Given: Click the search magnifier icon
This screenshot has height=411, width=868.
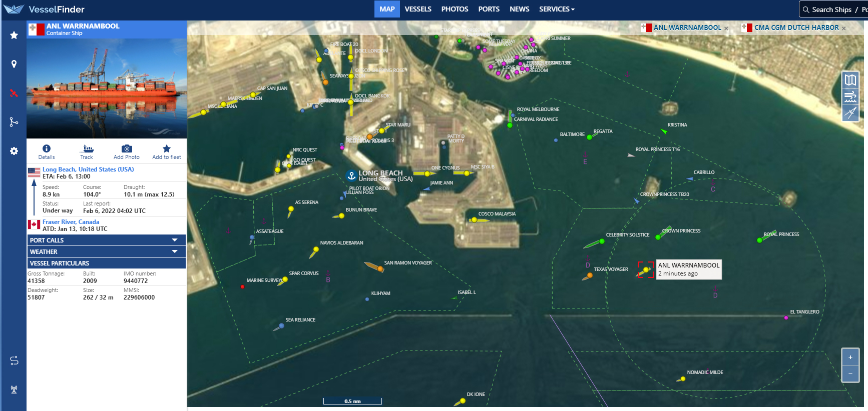Looking at the screenshot, I should click(x=806, y=9).
